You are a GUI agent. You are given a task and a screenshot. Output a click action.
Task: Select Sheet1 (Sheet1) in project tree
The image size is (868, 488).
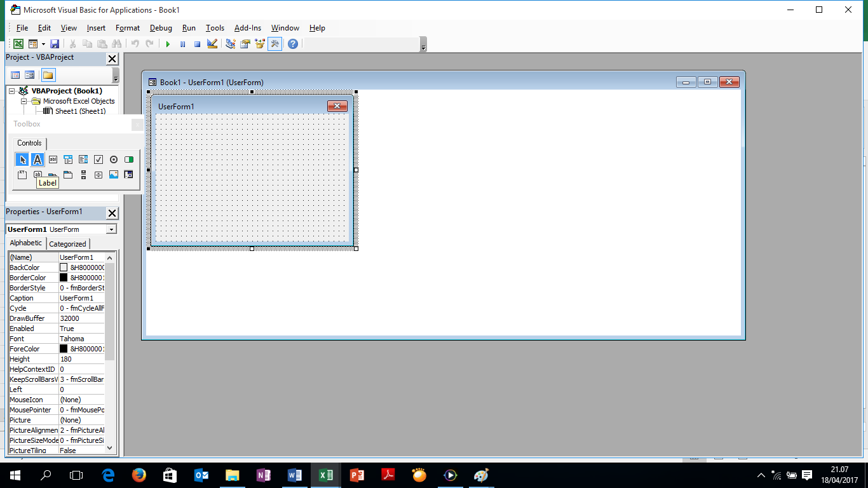80,111
